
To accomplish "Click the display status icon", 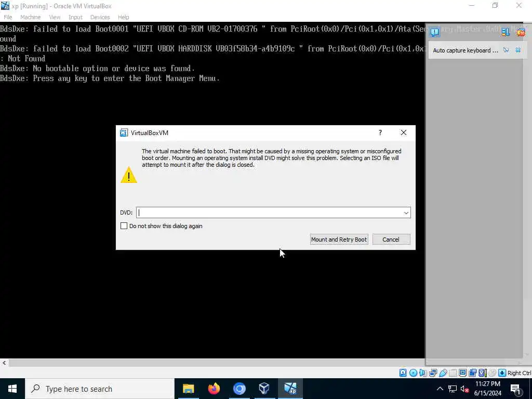I will click(x=462, y=373).
